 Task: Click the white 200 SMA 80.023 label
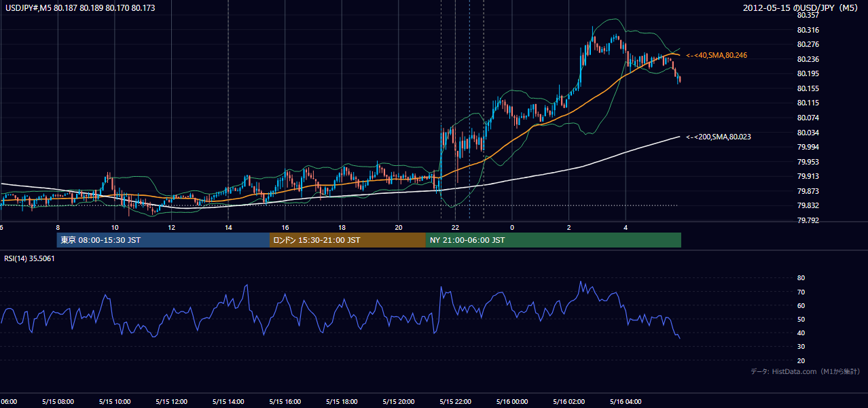point(719,137)
